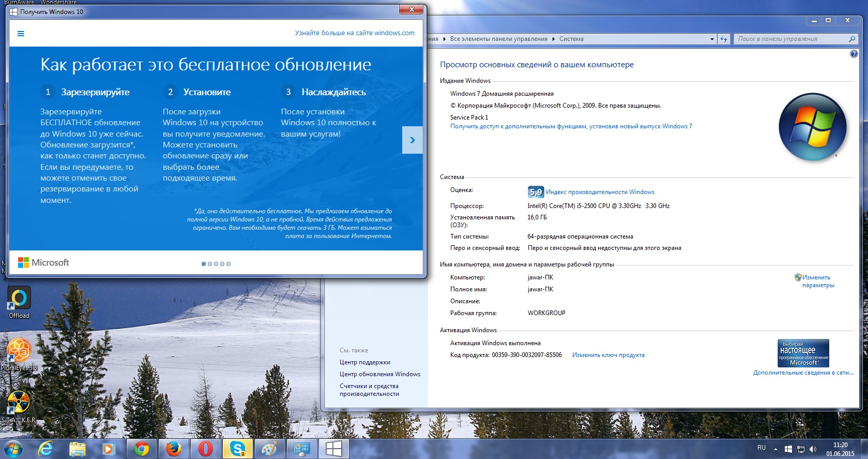
Task: Switch to Firefox in taskbar
Action: tap(173, 449)
